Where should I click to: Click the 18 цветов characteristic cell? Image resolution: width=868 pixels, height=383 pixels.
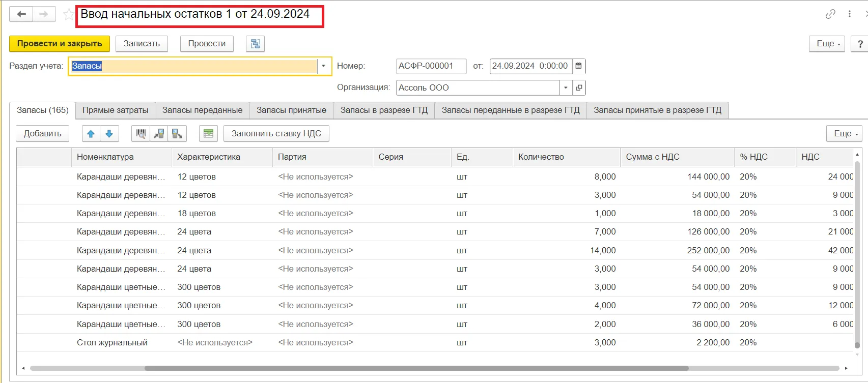pyautogui.click(x=222, y=214)
